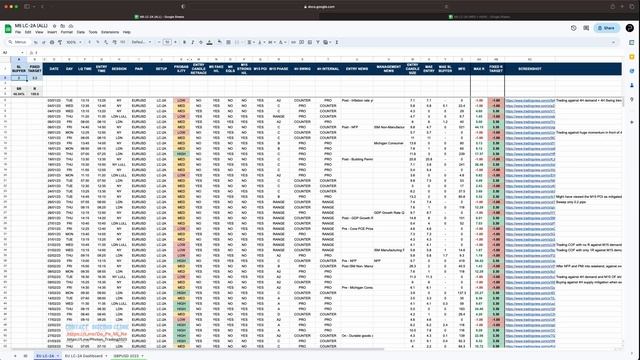Open the text wrapping dropdown
Viewport: 640px width, 360px height.
pos(271,42)
